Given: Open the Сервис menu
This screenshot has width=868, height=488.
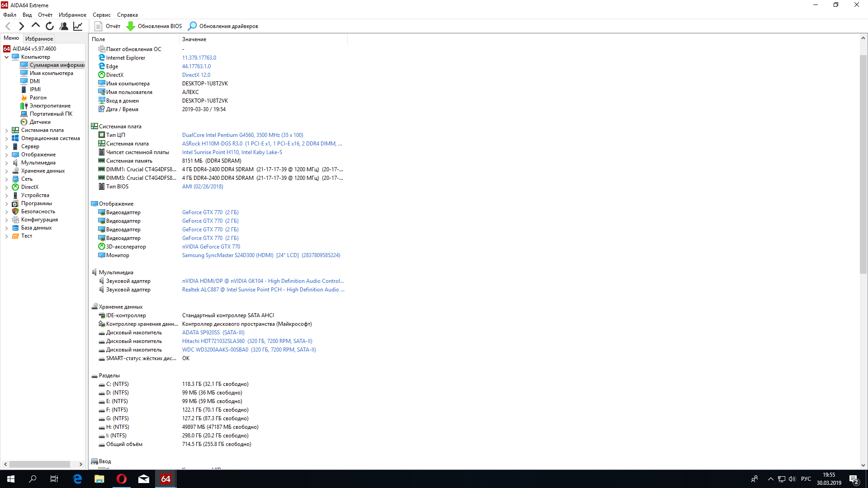Looking at the screenshot, I should pyautogui.click(x=101, y=15).
